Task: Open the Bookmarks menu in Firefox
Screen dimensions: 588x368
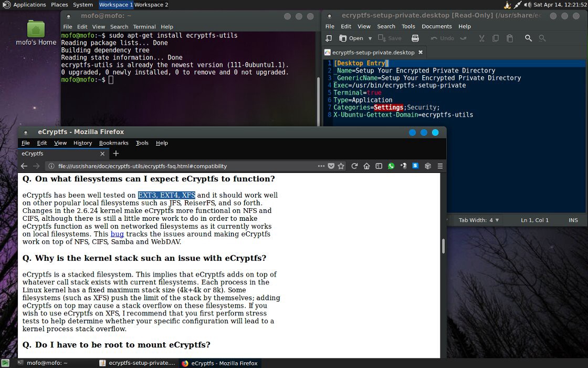Action: tap(113, 142)
